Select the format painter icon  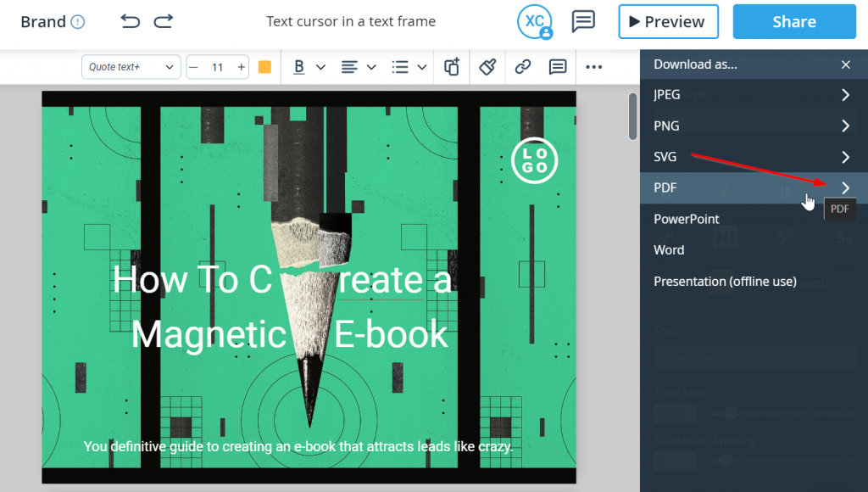coord(487,66)
